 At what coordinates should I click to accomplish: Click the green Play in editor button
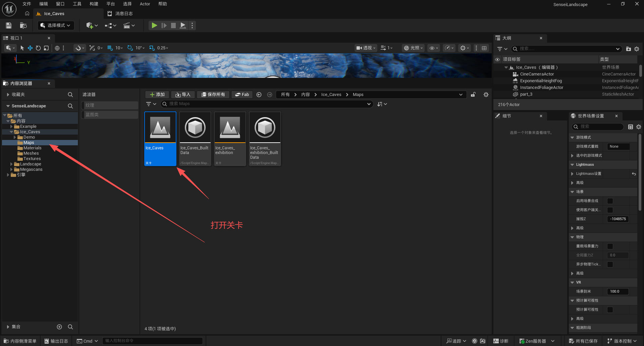(154, 26)
